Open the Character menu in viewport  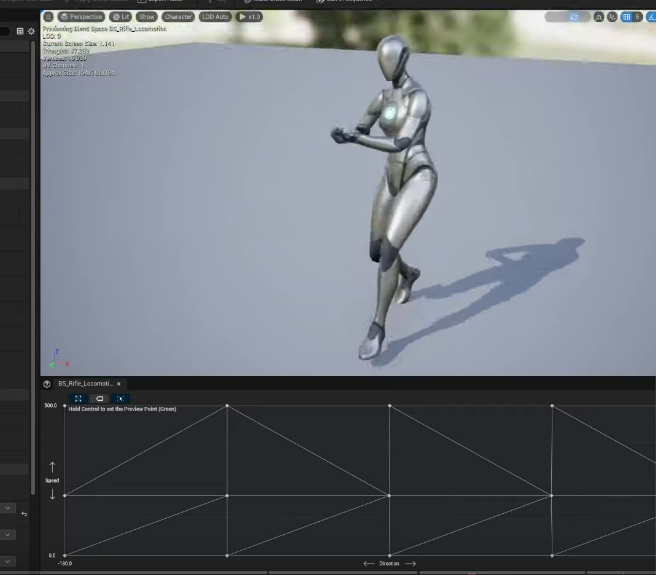(x=177, y=17)
